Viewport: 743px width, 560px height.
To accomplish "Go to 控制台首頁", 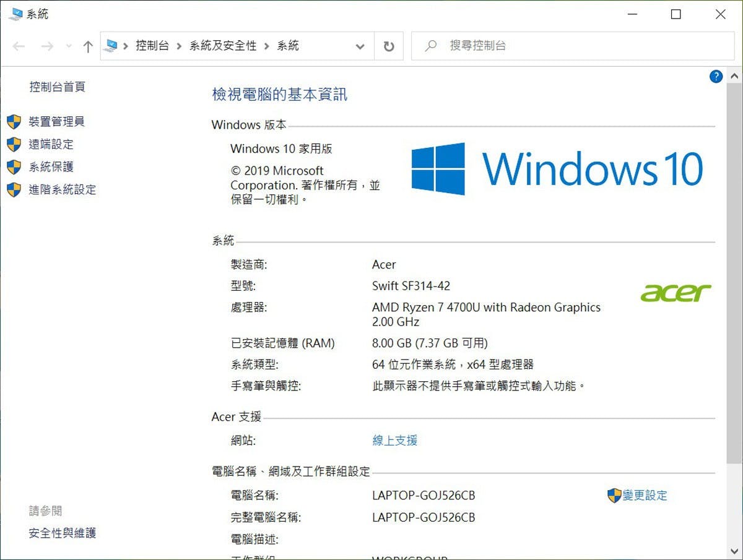I will (57, 87).
